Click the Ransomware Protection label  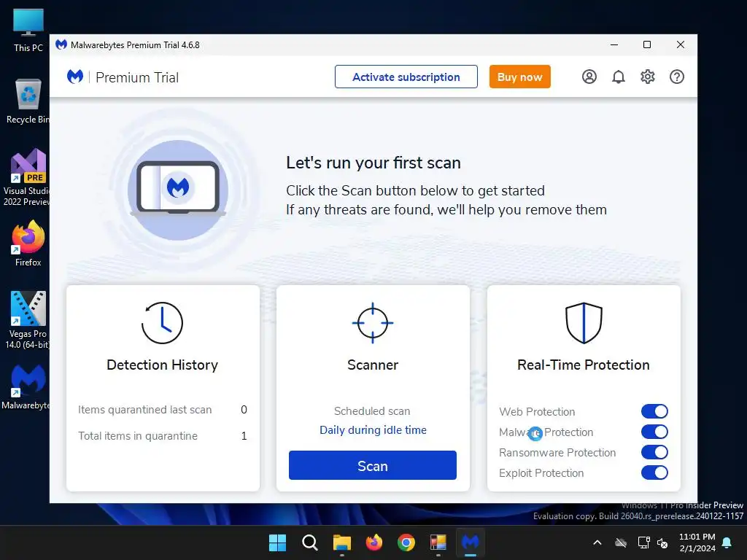click(557, 452)
